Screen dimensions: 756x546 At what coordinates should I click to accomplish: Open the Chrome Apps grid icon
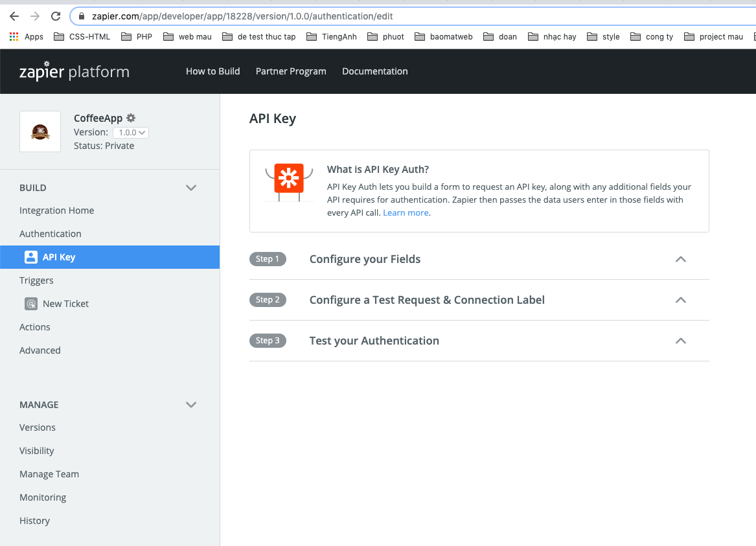tap(14, 37)
